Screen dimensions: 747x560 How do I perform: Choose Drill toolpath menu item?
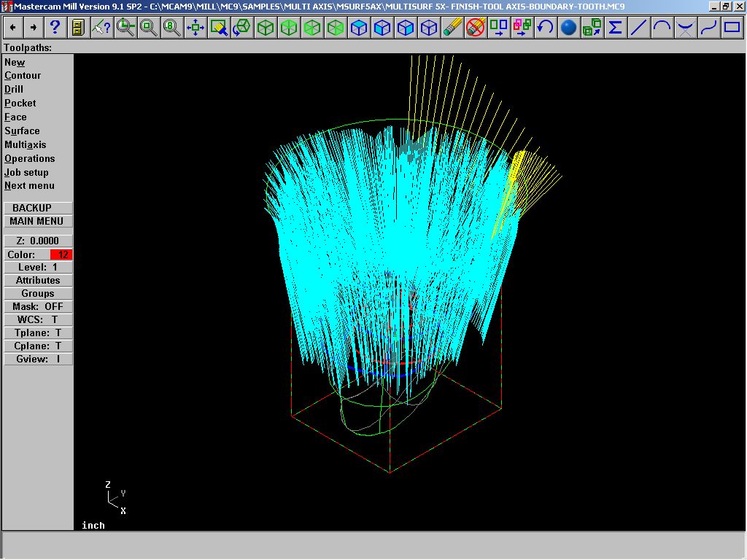pyautogui.click(x=14, y=90)
